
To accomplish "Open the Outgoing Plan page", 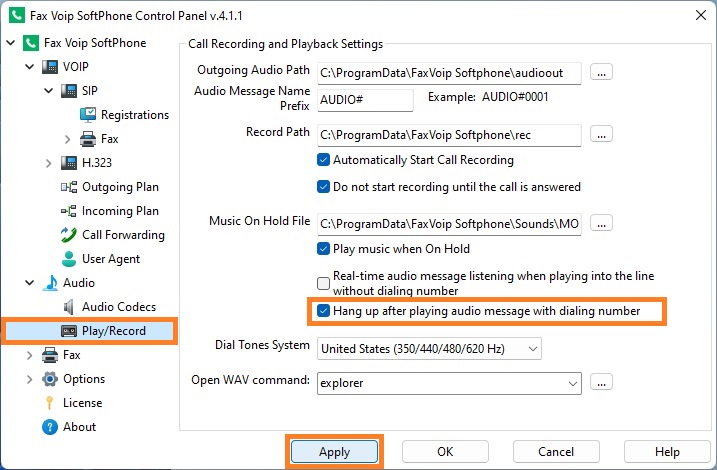I will [x=120, y=187].
